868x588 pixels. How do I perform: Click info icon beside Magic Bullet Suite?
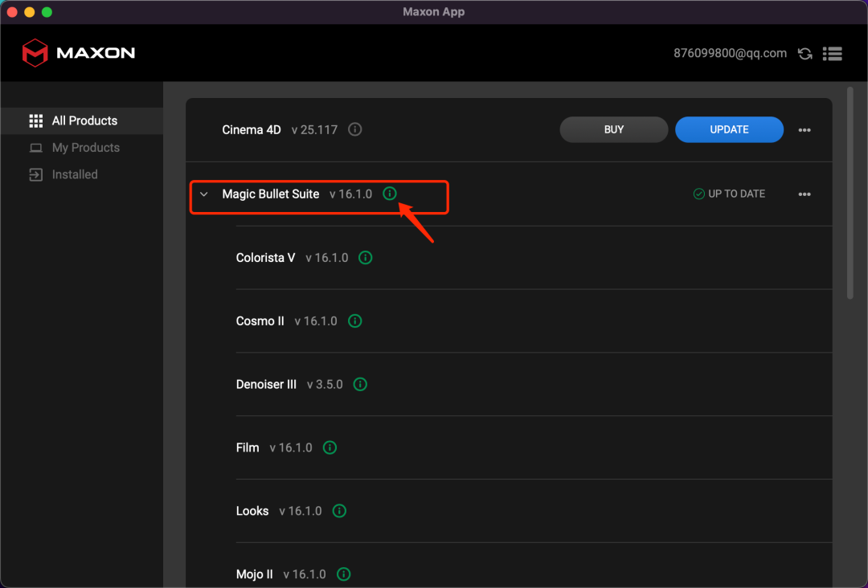point(390,194)
